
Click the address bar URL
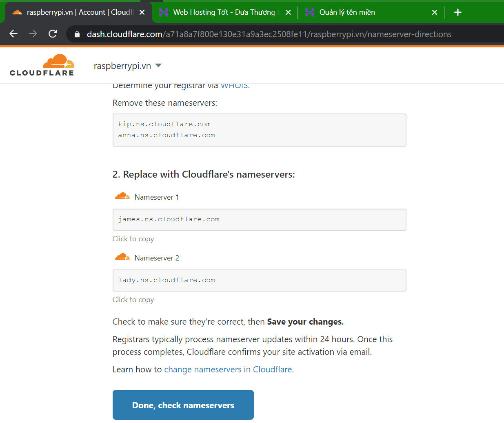[269, 34]
